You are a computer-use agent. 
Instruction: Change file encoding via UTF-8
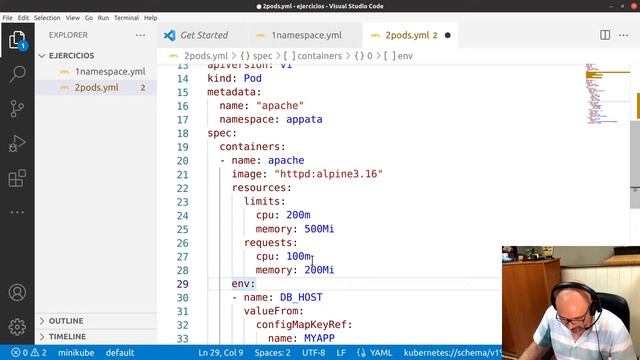[313, 353]
